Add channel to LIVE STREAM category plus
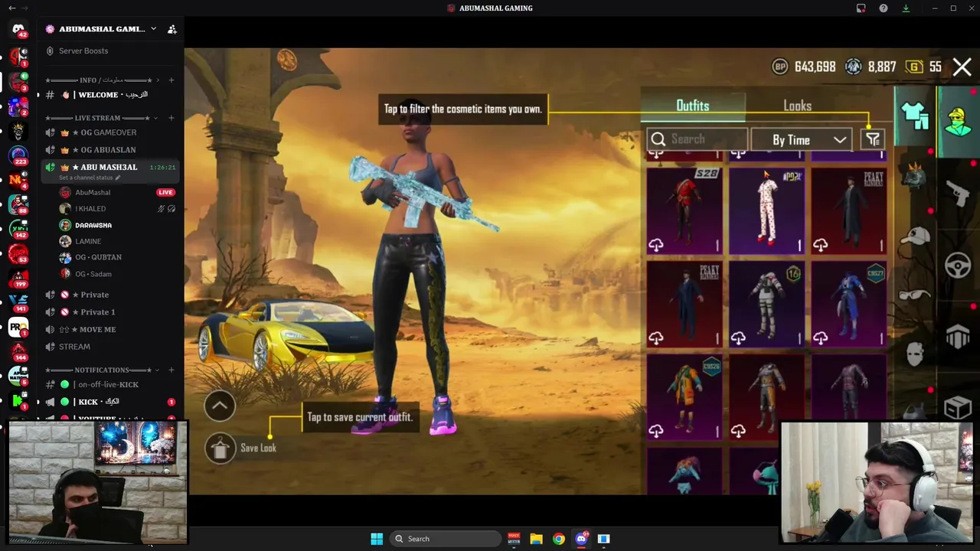Image resolution: width=980 pixels, height=551 pixels. point(171,118)
